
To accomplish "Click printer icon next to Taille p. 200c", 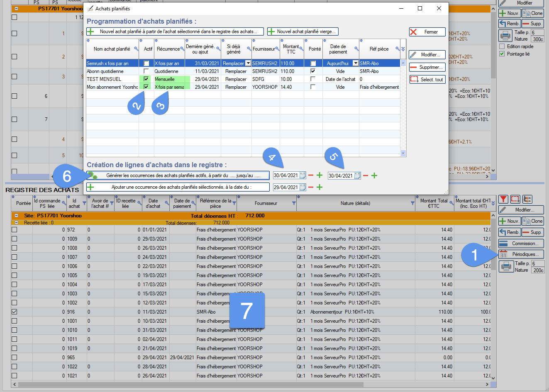I will pos(506,266).
